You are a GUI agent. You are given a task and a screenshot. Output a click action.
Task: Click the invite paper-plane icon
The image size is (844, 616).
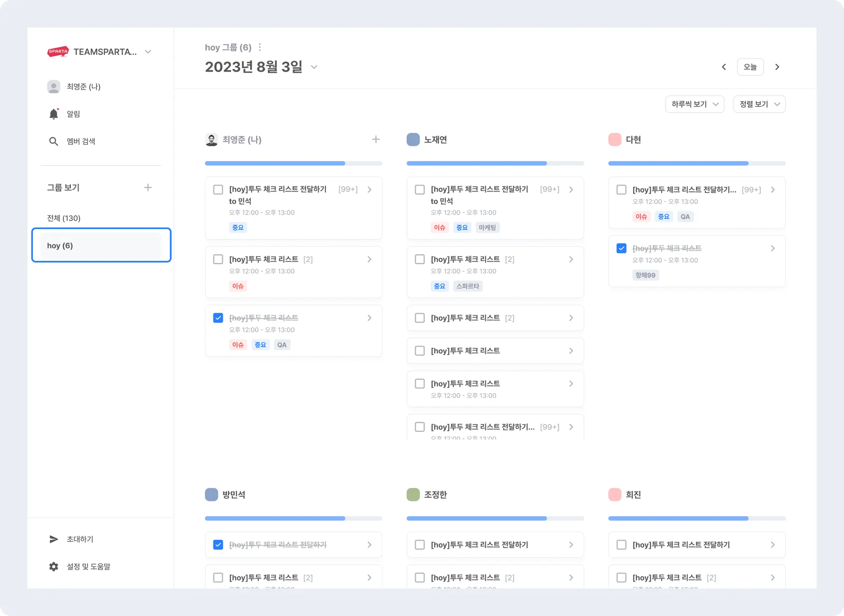click(x=54, y=539)
